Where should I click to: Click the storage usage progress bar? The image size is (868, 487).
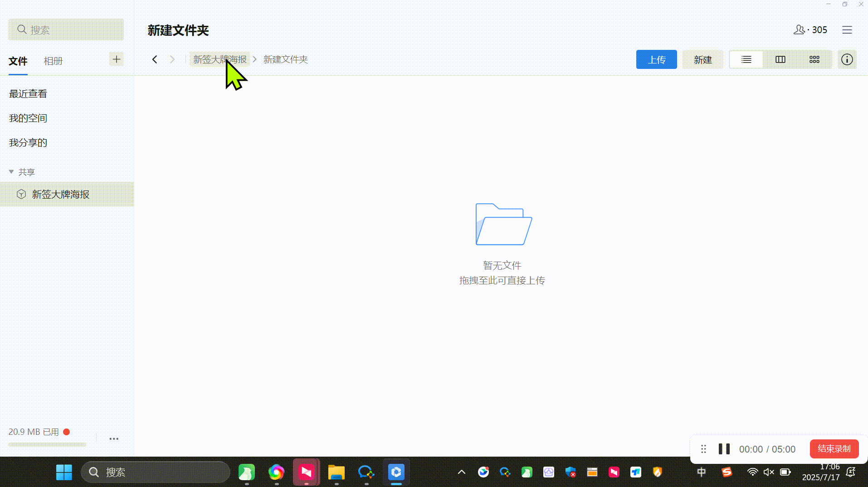[x=47, y=444]
